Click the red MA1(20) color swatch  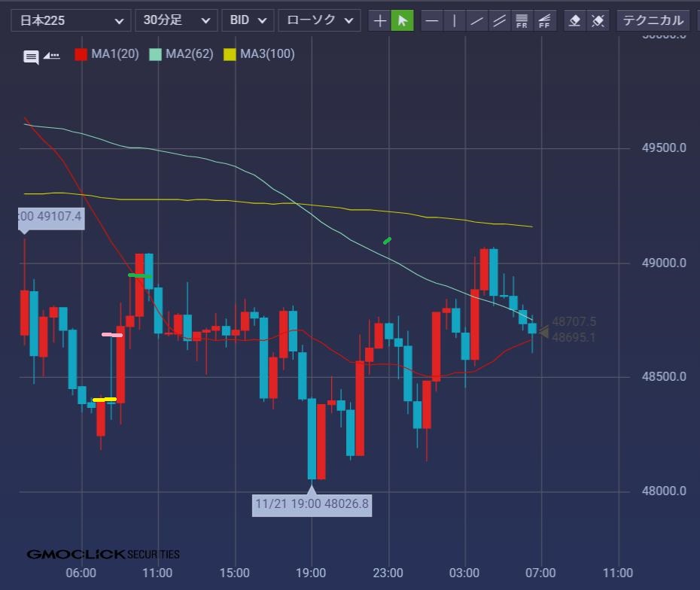point(81,54)
